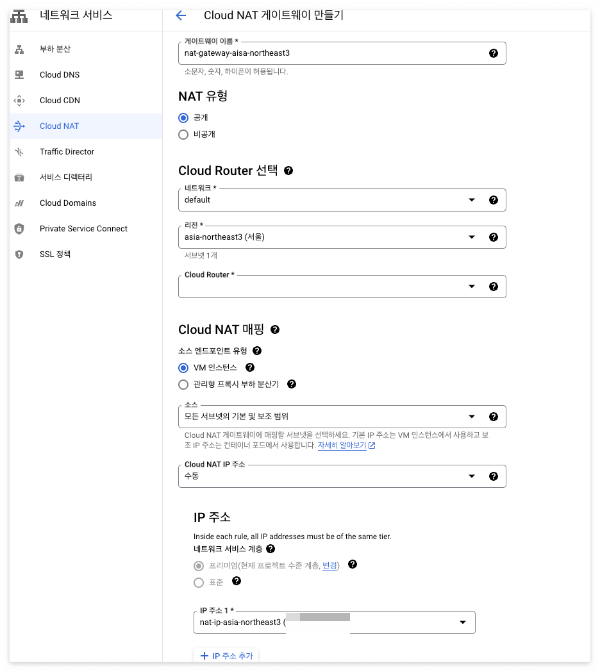This screenshot has width=600, height=671.
Task: Open Private Service Connect in sidebar
Action: (86, 229)
